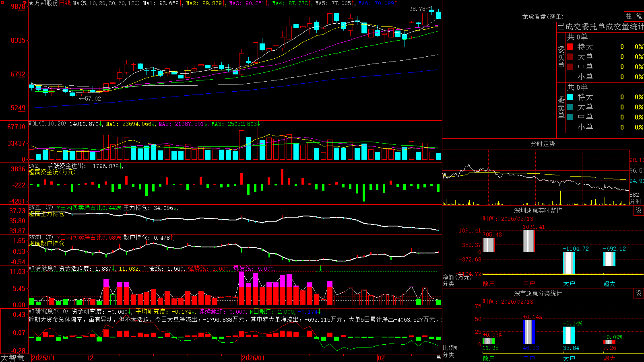Click the dark red 中单 swatch under 委买单
Viewport: 644px width, 362px height.
(570, 67)
